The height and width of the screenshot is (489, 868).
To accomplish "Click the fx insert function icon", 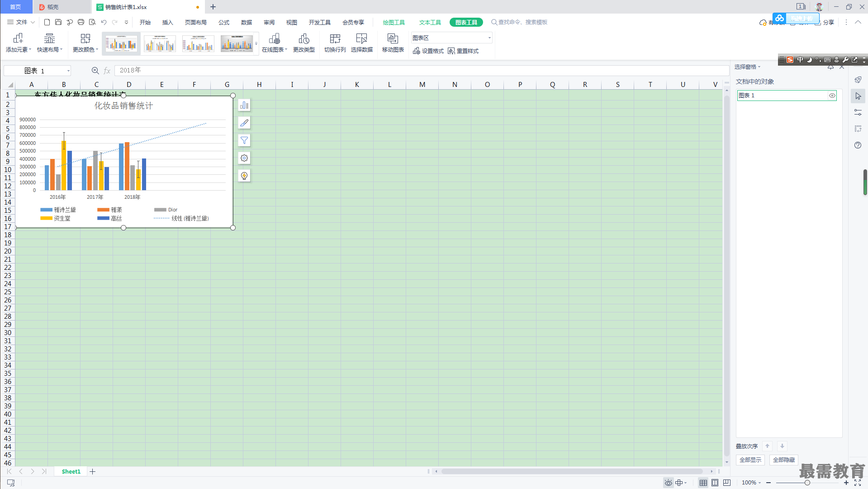I will click(x=107, y=71).
